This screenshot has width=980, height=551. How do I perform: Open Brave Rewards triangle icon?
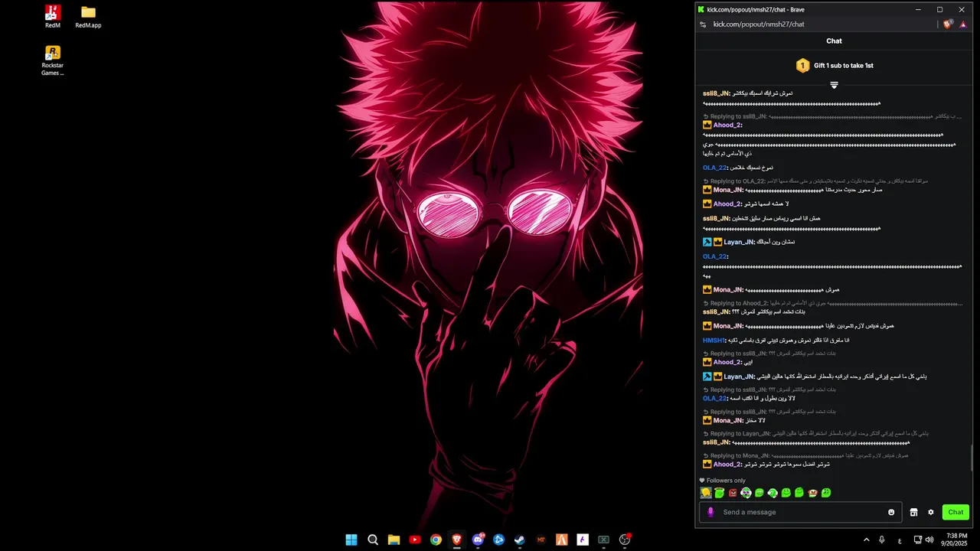coord(963,24)
